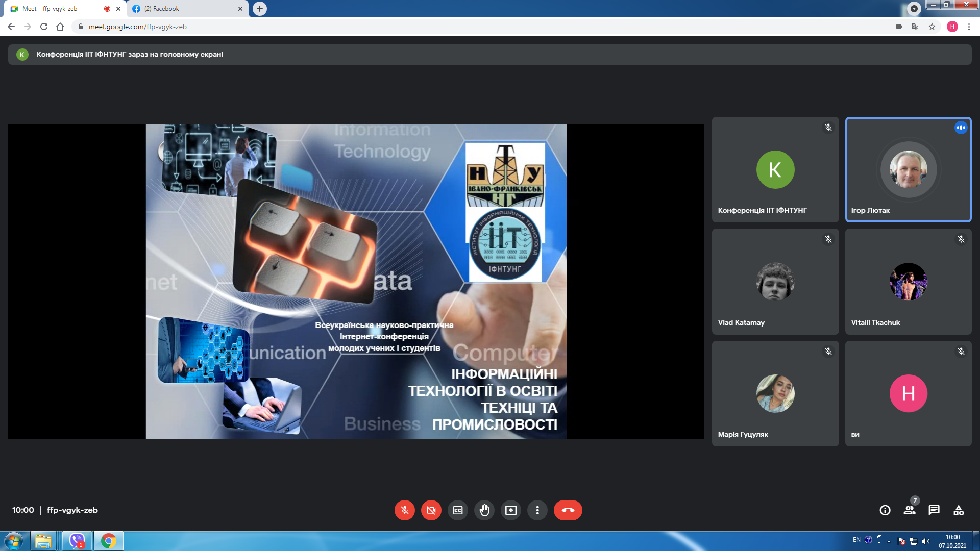Raise hand in the meeting

pyautogui.click(x=484, y=510)
